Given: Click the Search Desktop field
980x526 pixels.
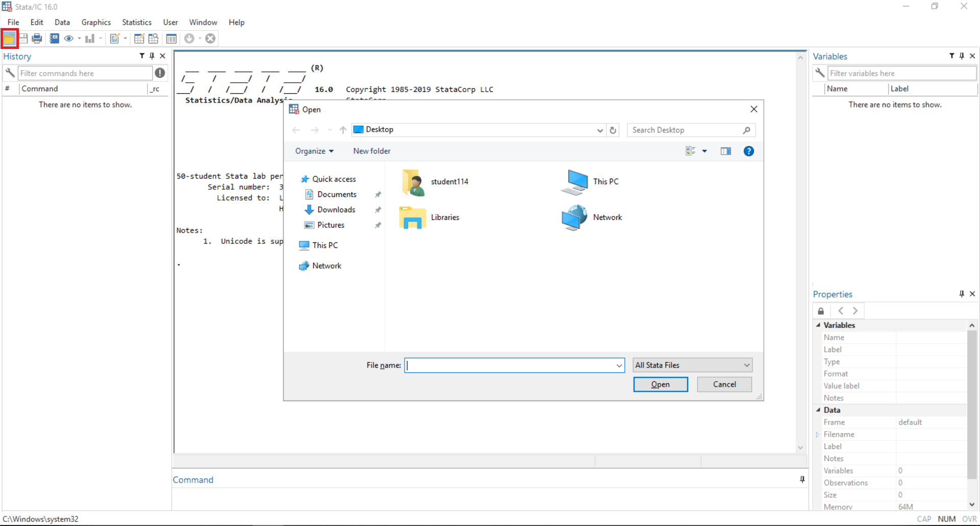Looking at the screenshot, I should click(691, 130).
